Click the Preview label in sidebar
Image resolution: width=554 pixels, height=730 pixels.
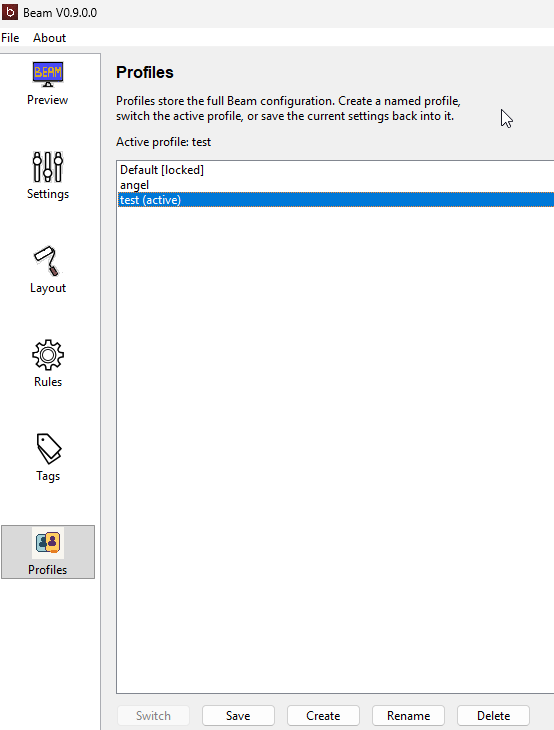[x=47, y=100]
